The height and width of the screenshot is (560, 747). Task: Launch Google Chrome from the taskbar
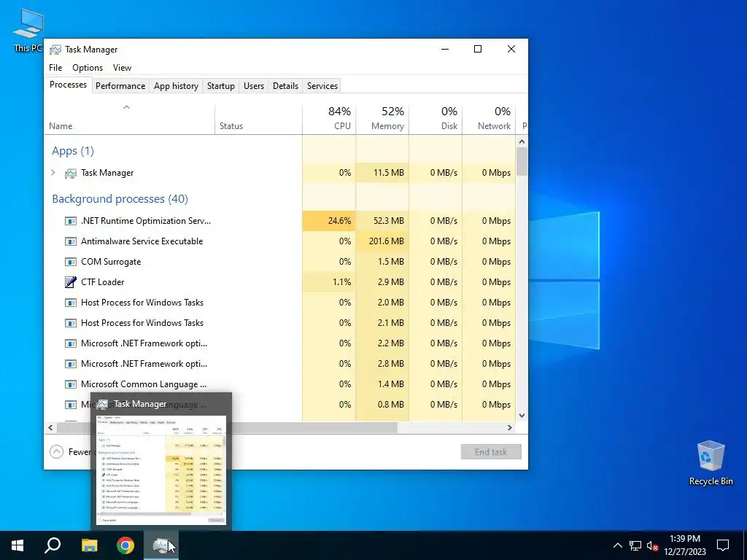click(x=125, y=545)
